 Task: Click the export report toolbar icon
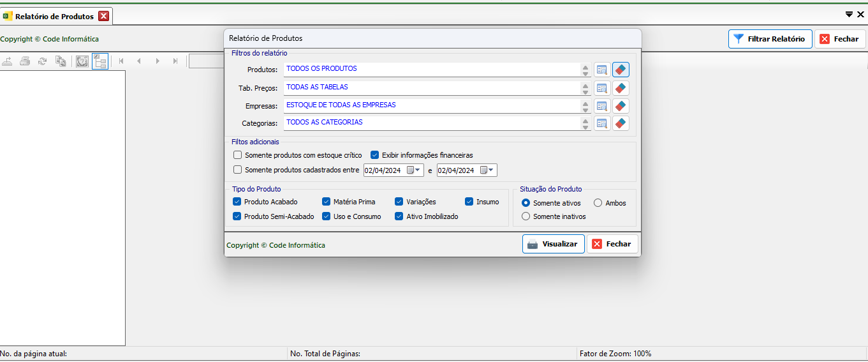pos(8,61)
